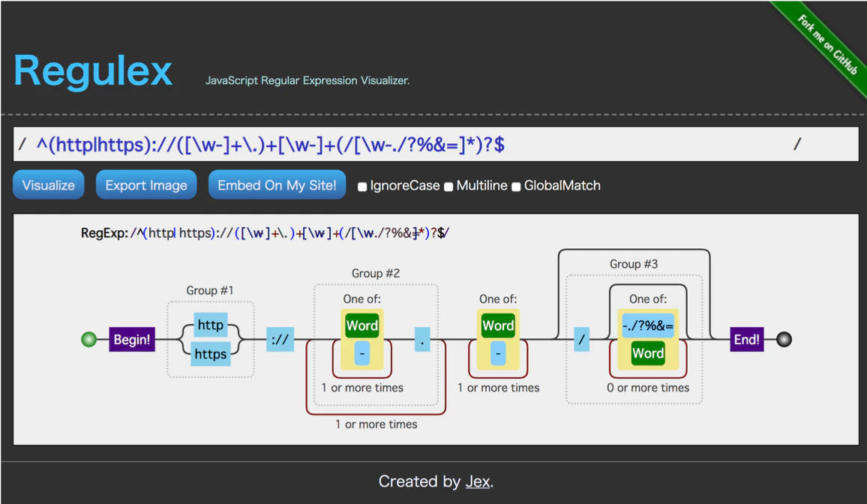Select the green start circle node
Image resolution: width=867 pixels, height=504 pixels.
point(88,339)
